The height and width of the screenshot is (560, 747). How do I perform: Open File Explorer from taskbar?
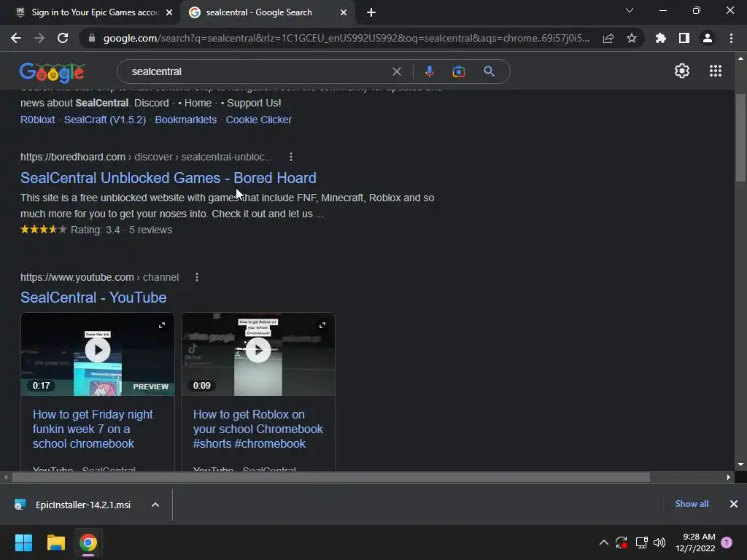point(55,542)
